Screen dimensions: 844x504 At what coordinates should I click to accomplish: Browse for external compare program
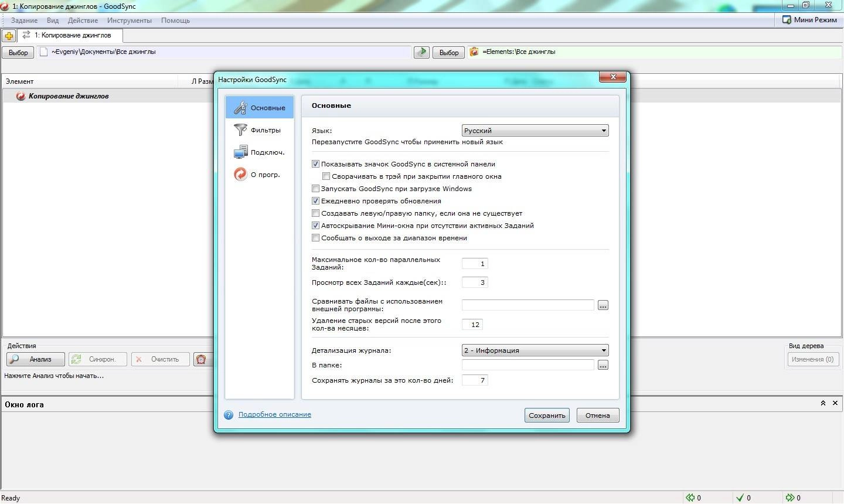[x=603, y=305]
